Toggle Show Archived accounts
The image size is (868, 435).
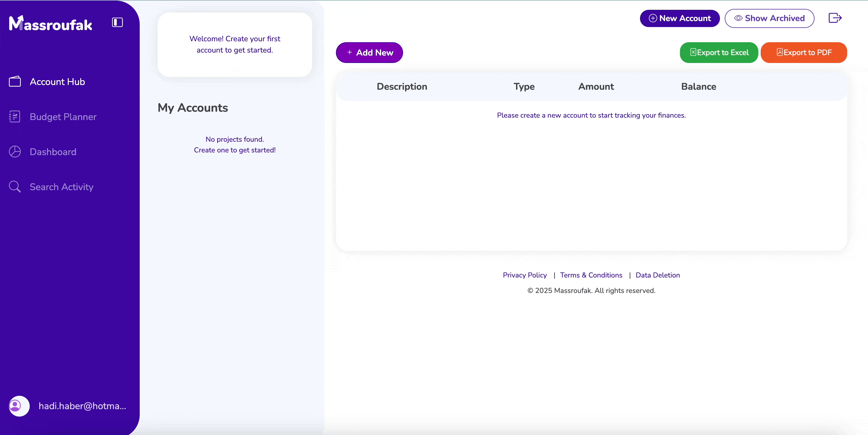pyautogui.click(x=769, y=18)
